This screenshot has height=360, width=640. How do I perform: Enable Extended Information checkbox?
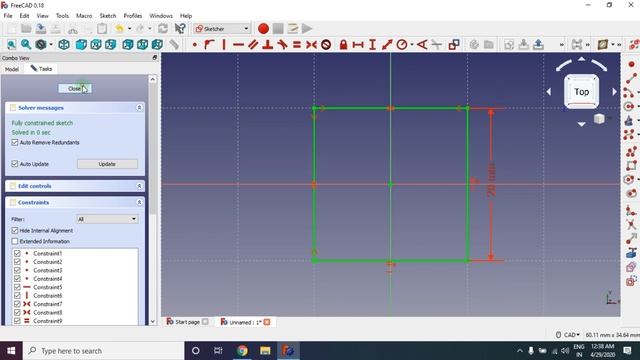[x=15, y=241]
